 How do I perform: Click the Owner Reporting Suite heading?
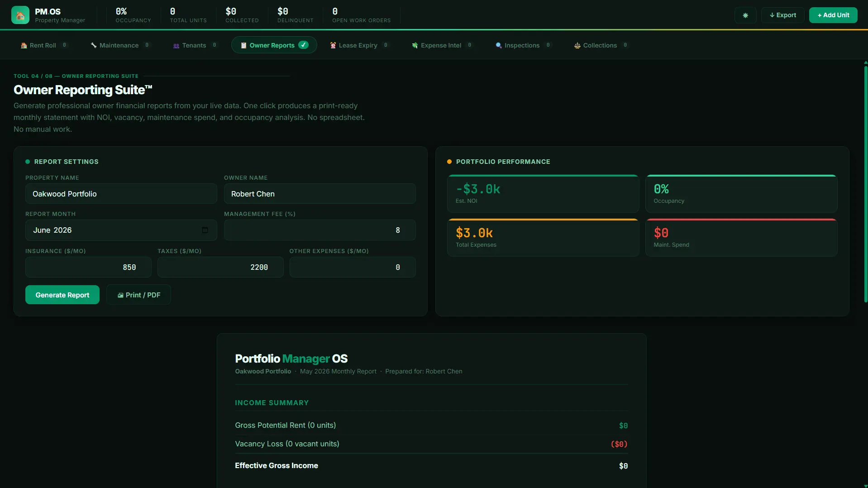click(83, 90)
